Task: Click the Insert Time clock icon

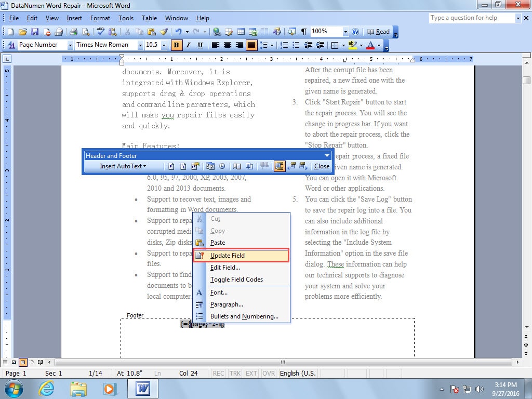Action: point(222,166)
